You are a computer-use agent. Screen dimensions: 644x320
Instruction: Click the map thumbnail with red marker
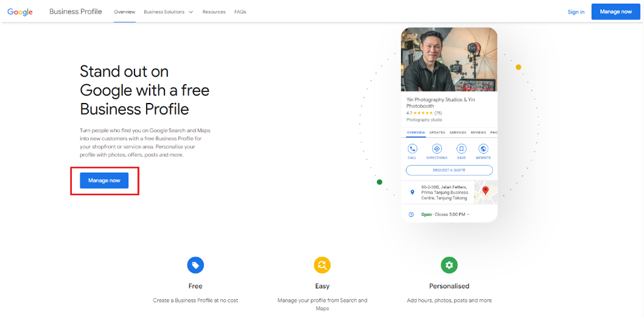click(486, 193)
